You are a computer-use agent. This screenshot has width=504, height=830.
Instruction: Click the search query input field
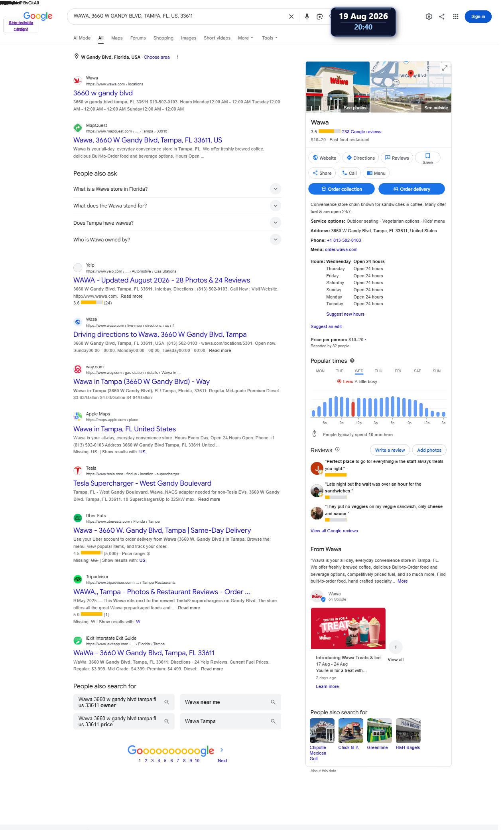[x=178, y=16]
